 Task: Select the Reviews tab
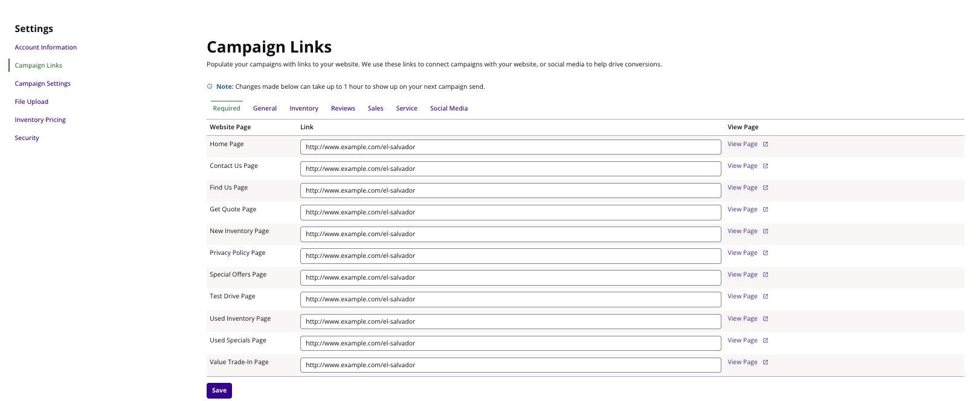pos(343,109)
